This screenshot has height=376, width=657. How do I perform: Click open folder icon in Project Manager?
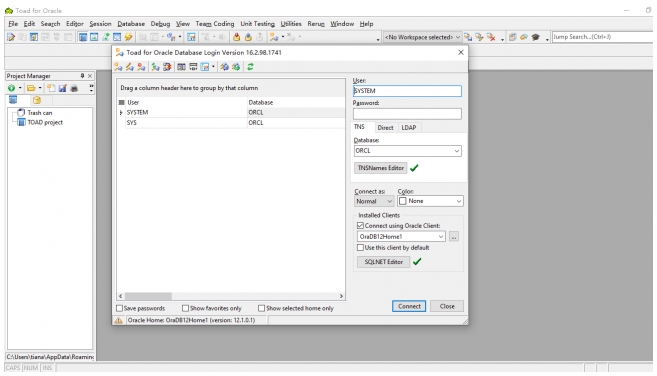pyautogui.click(x=31, y=88)
